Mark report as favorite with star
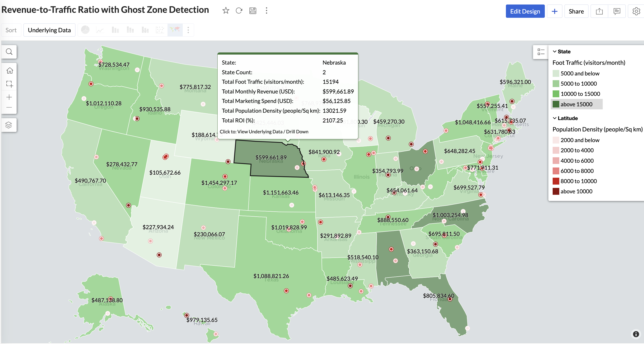 point(225,10)
